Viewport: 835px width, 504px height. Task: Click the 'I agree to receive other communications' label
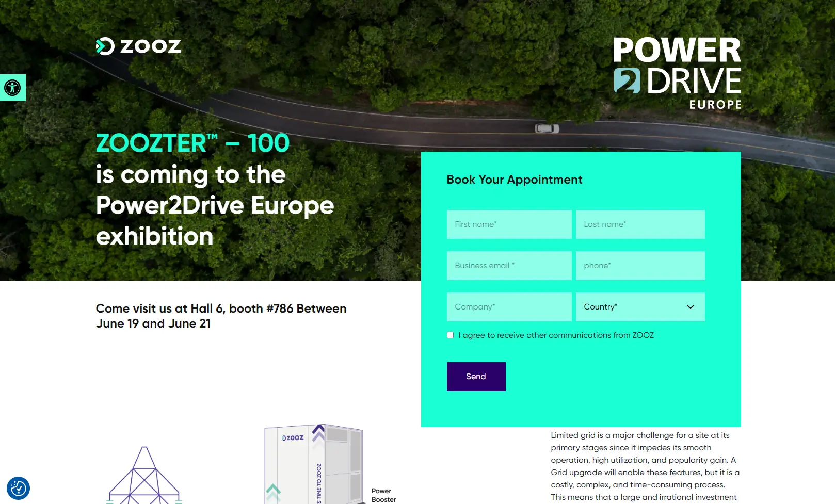pyautogui.click(x=556, y=335)
